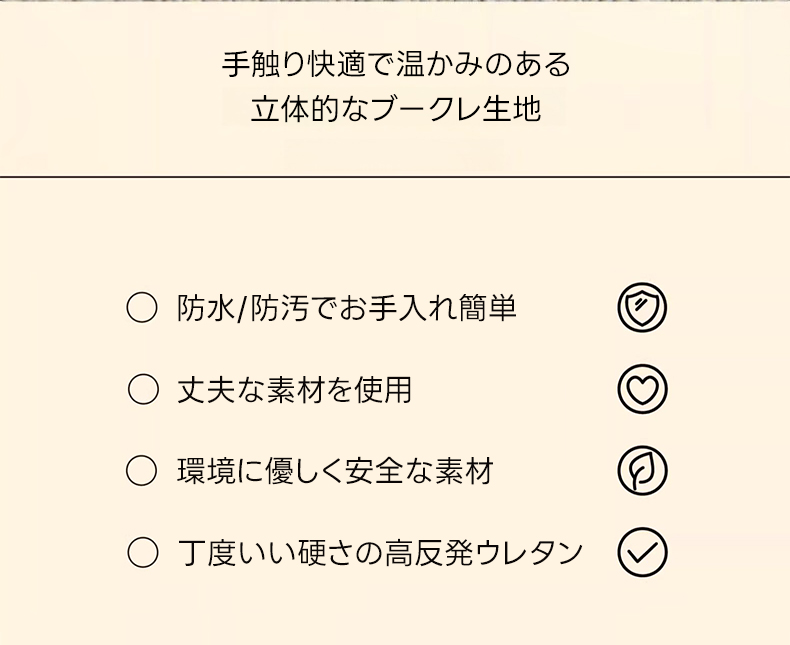
Task: Select the circle beside 丁度いい硬さの高反発ウレタン
Action: coord(143,553)
